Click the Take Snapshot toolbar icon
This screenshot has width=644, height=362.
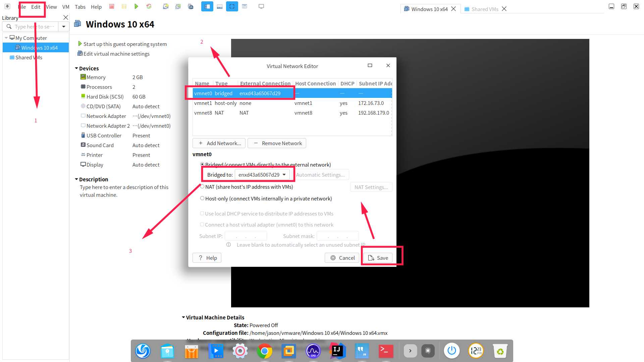click(165, 6)
